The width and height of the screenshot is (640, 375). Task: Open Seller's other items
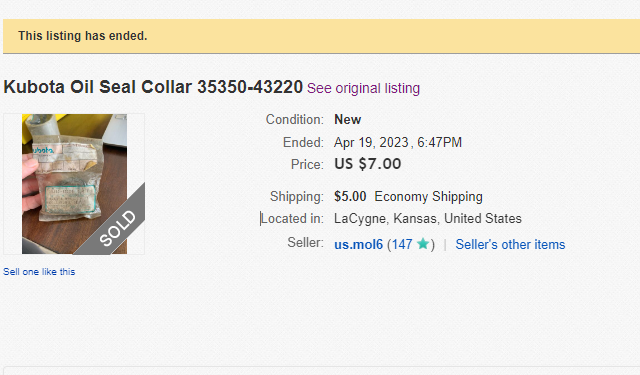(510, 244)
